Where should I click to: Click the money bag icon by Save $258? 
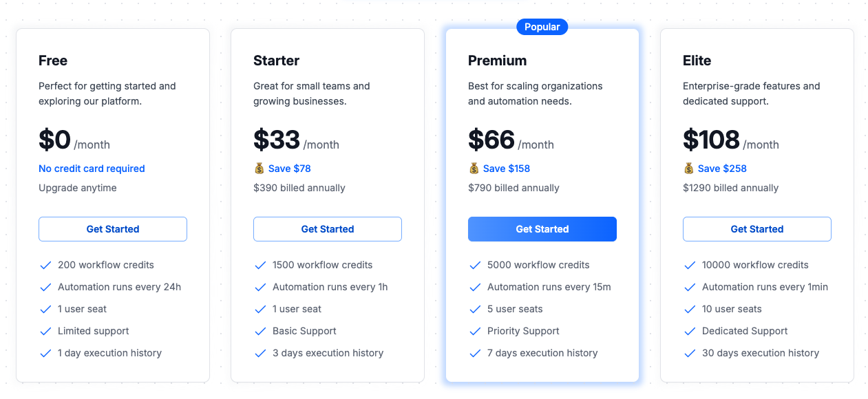[688, 169]
